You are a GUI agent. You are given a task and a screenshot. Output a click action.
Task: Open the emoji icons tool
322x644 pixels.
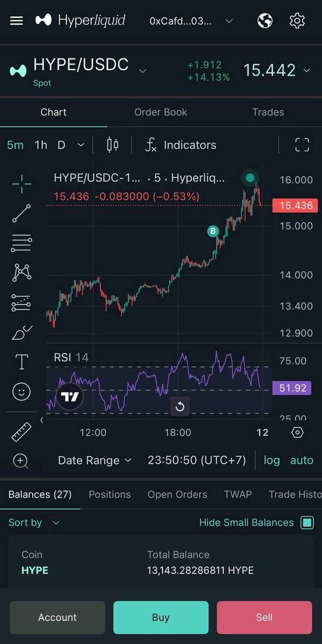coord(21,392)
